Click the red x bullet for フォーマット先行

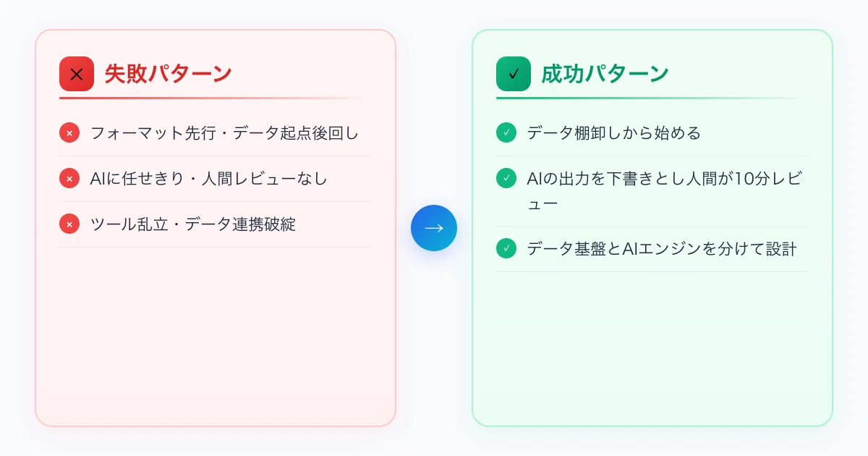[69, 133]
